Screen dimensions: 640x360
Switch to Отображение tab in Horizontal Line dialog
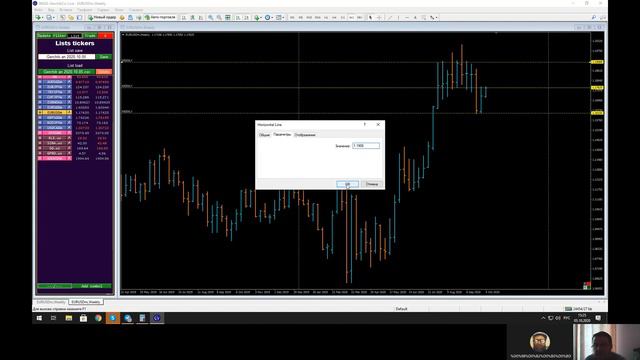coord(305,135)
